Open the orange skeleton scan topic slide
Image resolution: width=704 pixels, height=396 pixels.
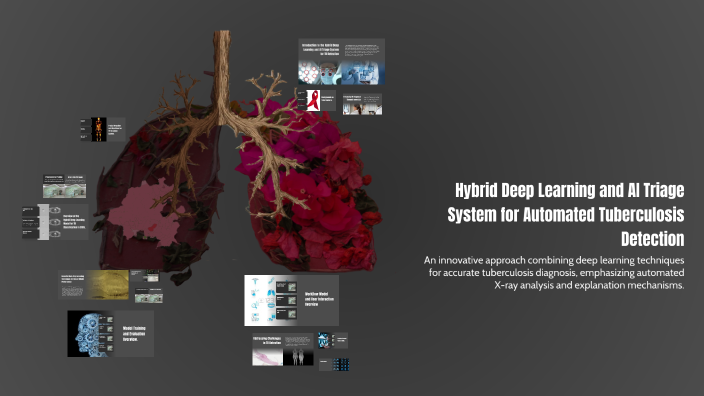[x=103, y=129]
